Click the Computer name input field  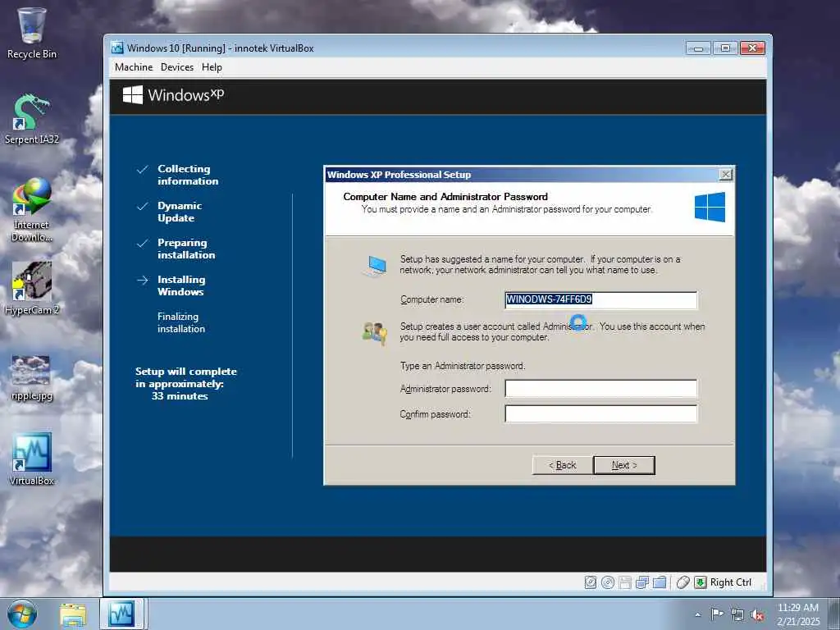601,299
